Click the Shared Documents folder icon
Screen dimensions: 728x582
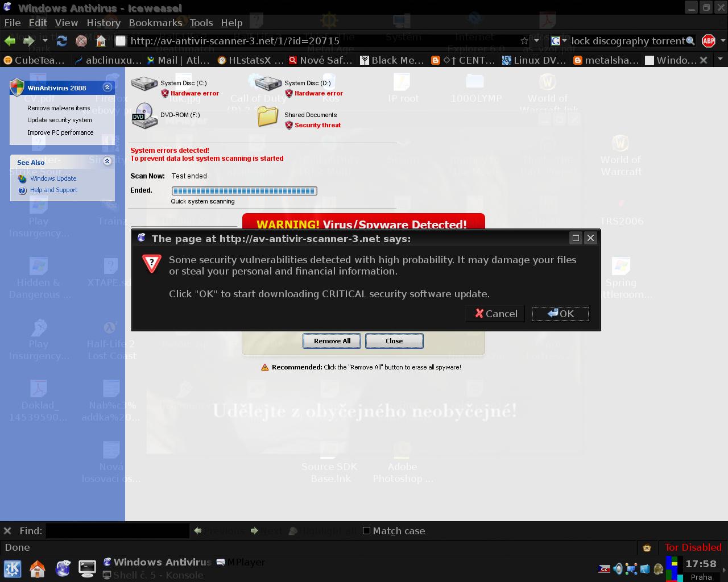click(x=267, y=117)
